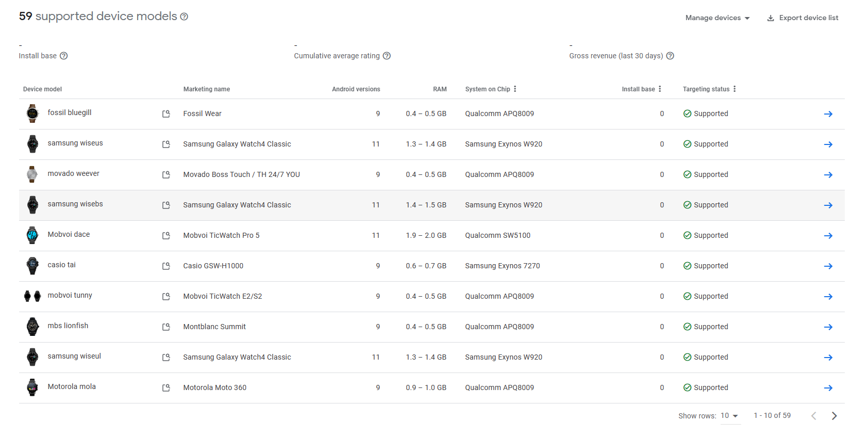Screen dimensions: 868x437
Task: Click RAM value '1.9 – 2.0 GB'
Action: point(426,236)
